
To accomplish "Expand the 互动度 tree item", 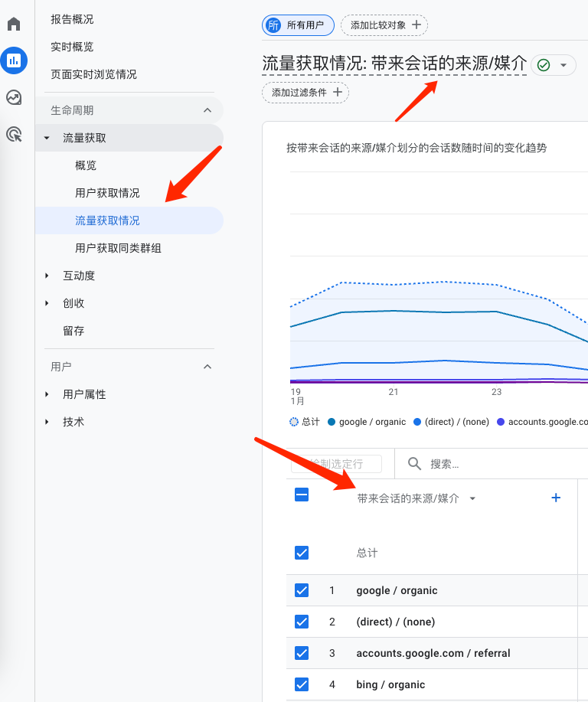I will 47,276.
